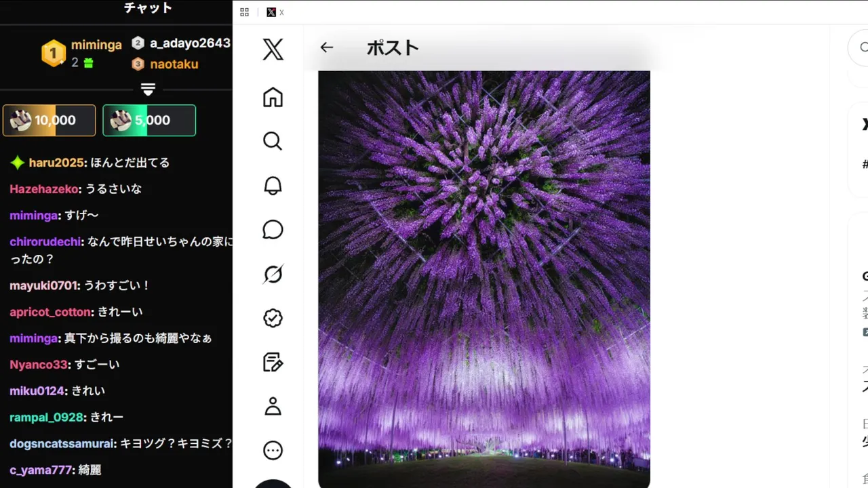This screenshot has height=488, width=868.
Task: Click the silver rank 2 badge
Action: [x=138, y=43]
